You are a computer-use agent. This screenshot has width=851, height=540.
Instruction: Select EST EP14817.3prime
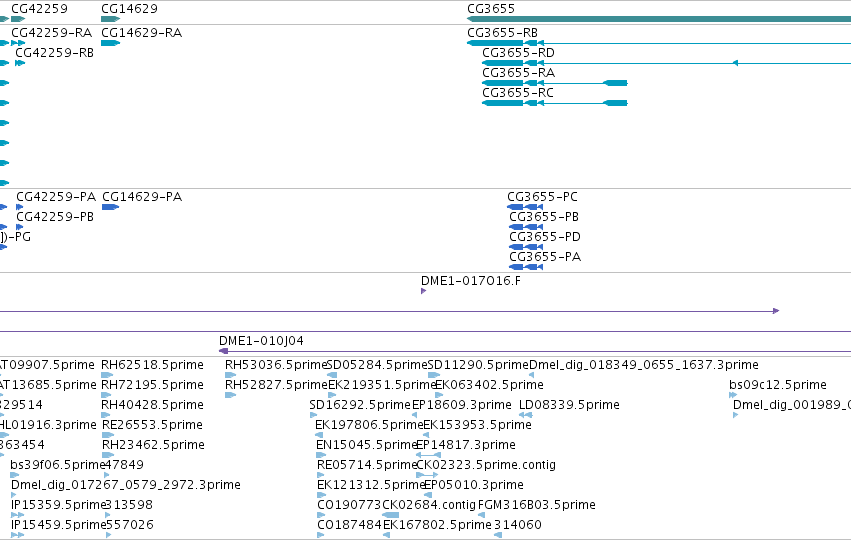(x=466, y=445)
